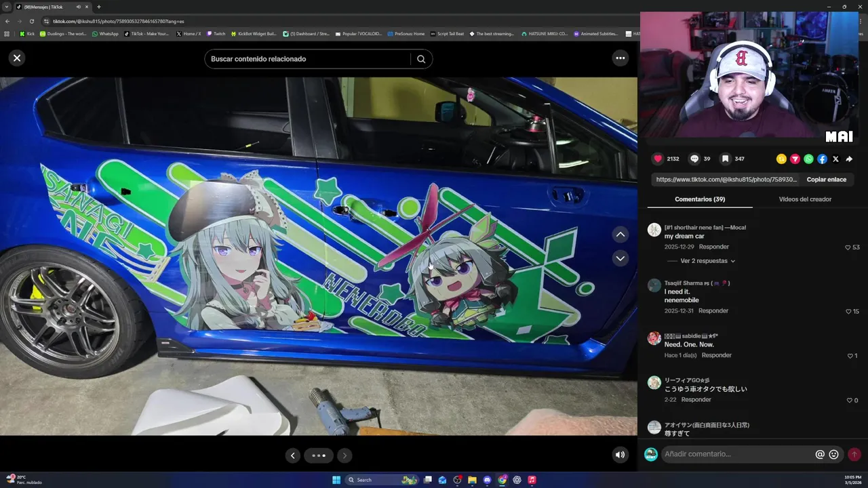Open the weather widget showing 20°C

coord(24,479)
